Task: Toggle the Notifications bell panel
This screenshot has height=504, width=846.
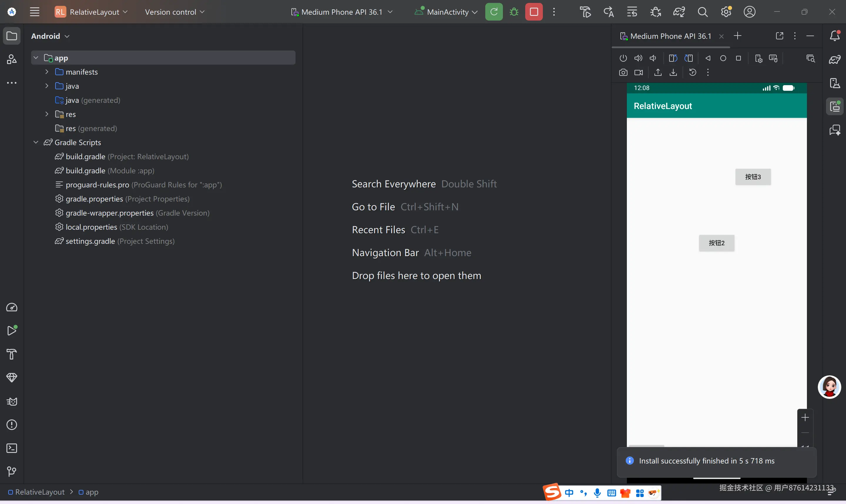Action: pyautogui.click(x=835, y=36)
